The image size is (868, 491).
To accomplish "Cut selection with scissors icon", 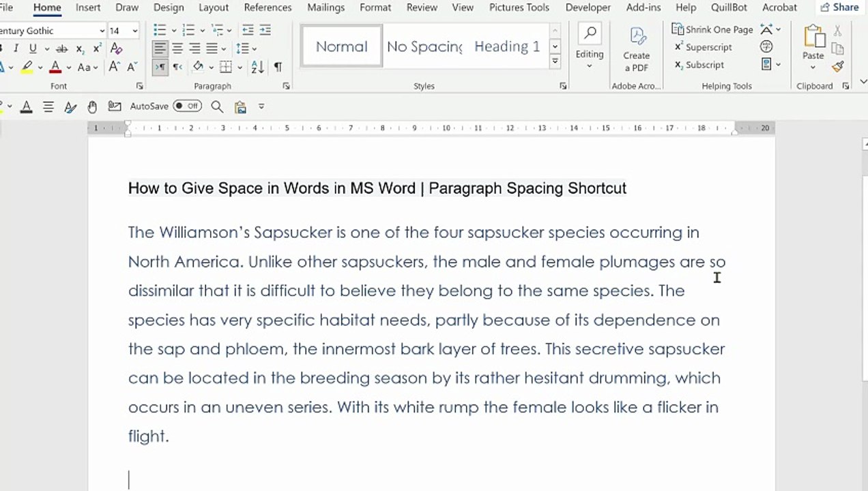I will [837, 31].
